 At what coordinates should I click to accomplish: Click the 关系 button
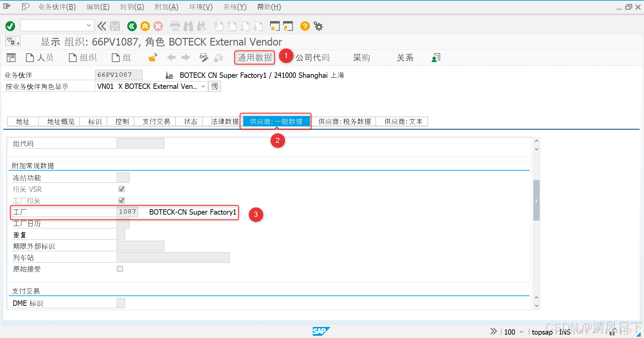405,58
